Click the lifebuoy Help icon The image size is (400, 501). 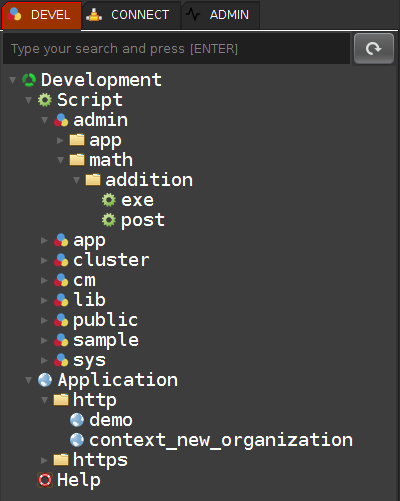coord(45,480)
